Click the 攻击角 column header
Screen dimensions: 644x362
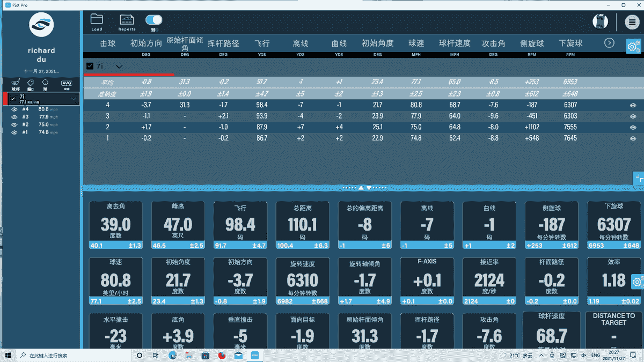pos(493,43)
